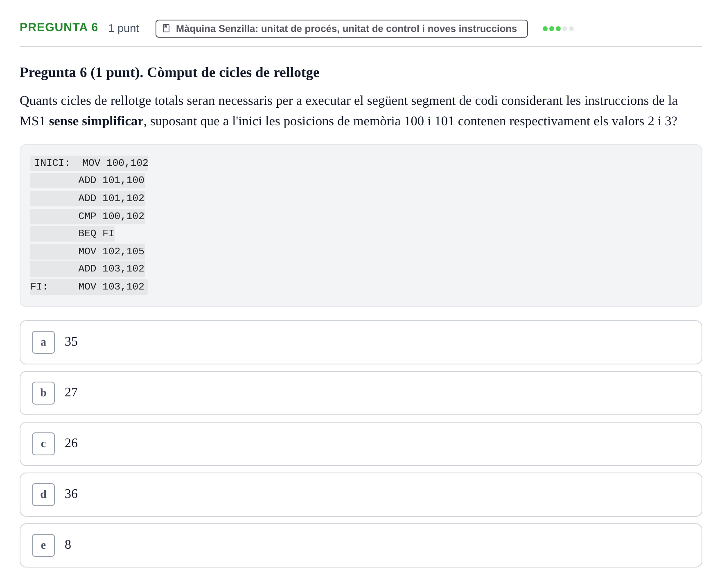Pick the answer 26
This screenshot has height=588, width=722.
point(361,444)
